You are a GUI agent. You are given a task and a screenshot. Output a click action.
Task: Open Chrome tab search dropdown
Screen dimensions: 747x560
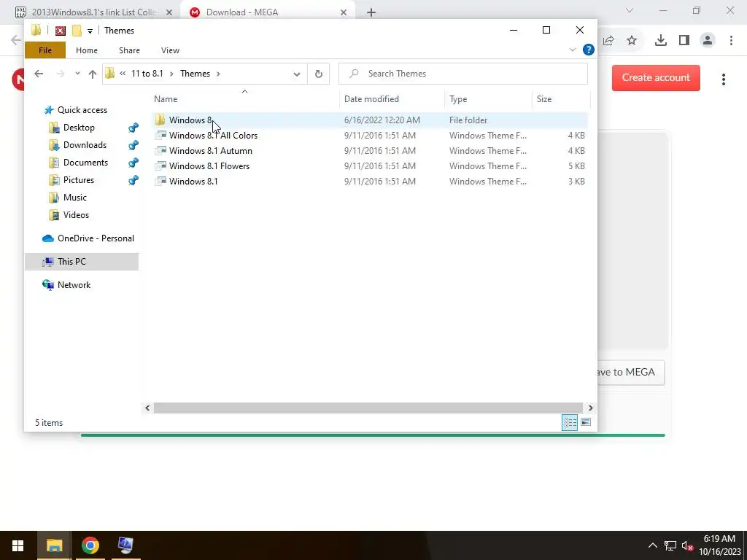(x=630, y=10)
